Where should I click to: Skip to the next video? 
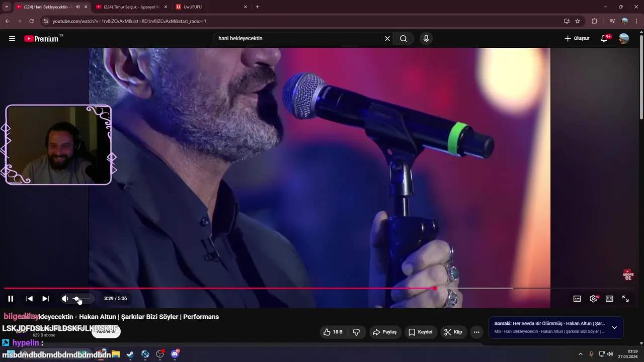(x=45, y=299)
